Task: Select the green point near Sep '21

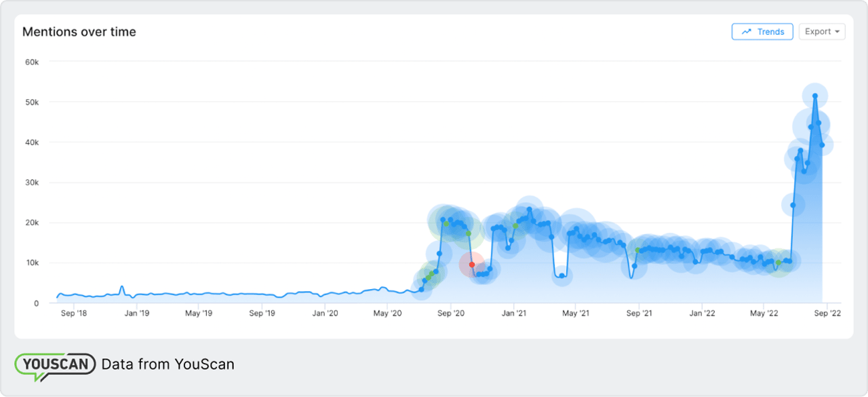Action: point(637,250)
